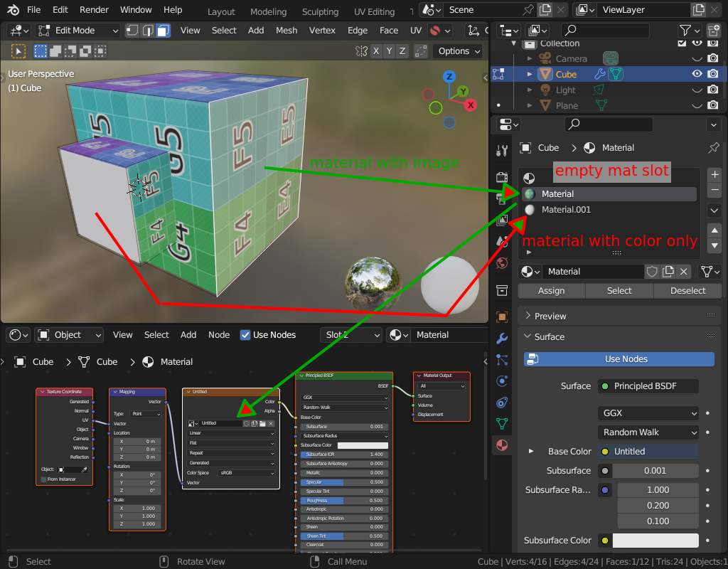Toggle Z axis mirror
Image resolution: width=728 pixels, height=569 pixels.
tap(402, 51)
